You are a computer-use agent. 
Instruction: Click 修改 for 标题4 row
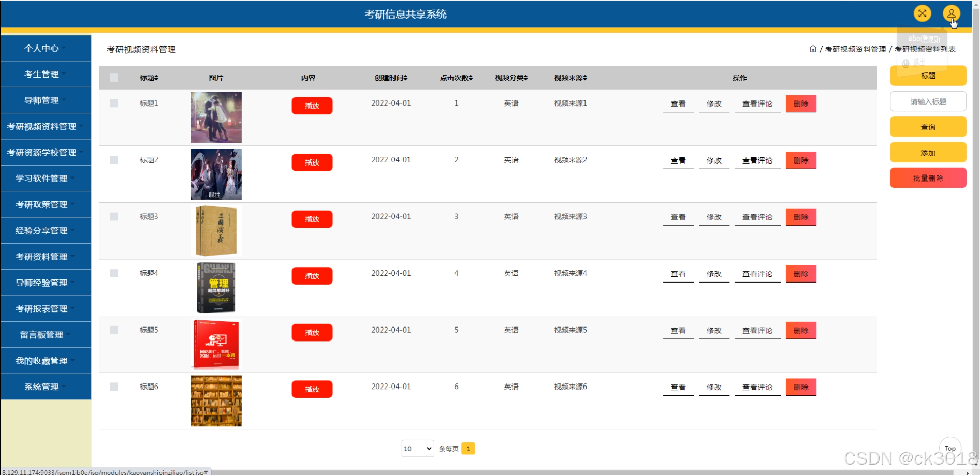(714, 274)
